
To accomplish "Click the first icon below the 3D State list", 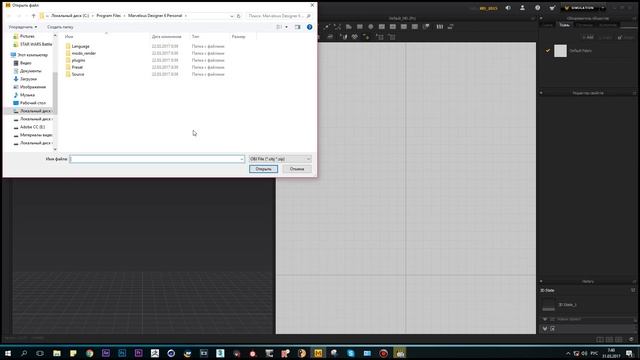I will pos(545,329).
